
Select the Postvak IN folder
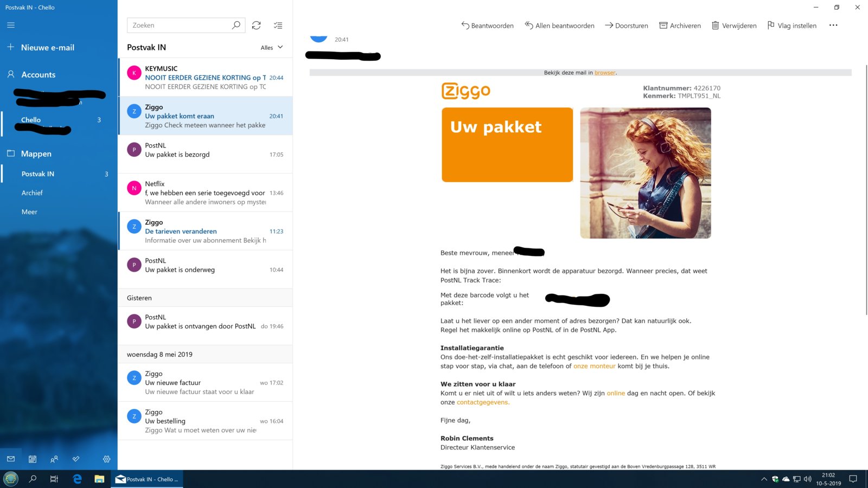point(59,174)
